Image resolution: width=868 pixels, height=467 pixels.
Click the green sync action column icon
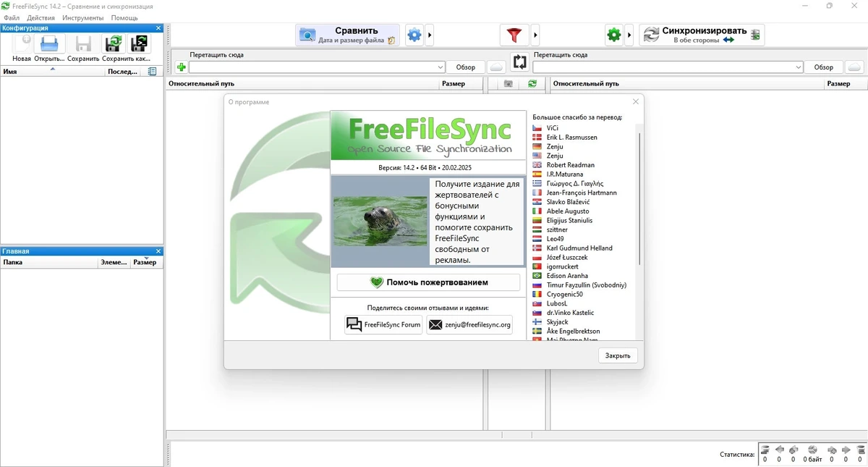pos(532,84)
